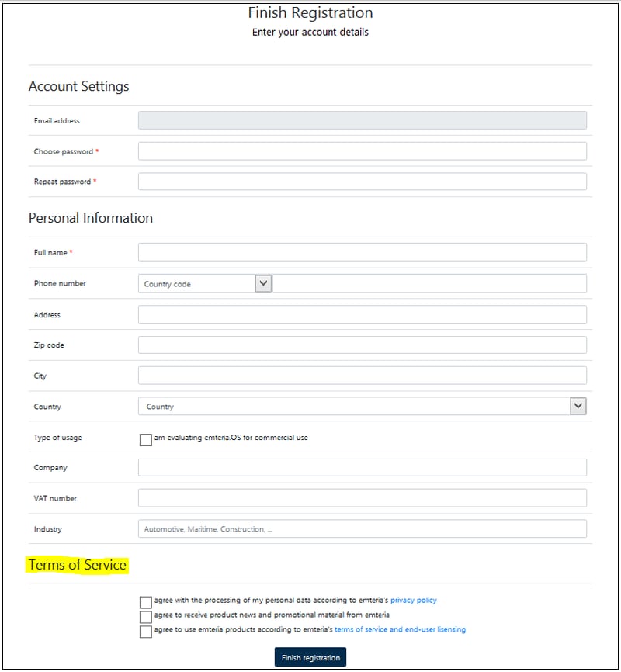The image size is (621, 672).
Task: Open the Country code dropdown
Action: coord(202,282)
